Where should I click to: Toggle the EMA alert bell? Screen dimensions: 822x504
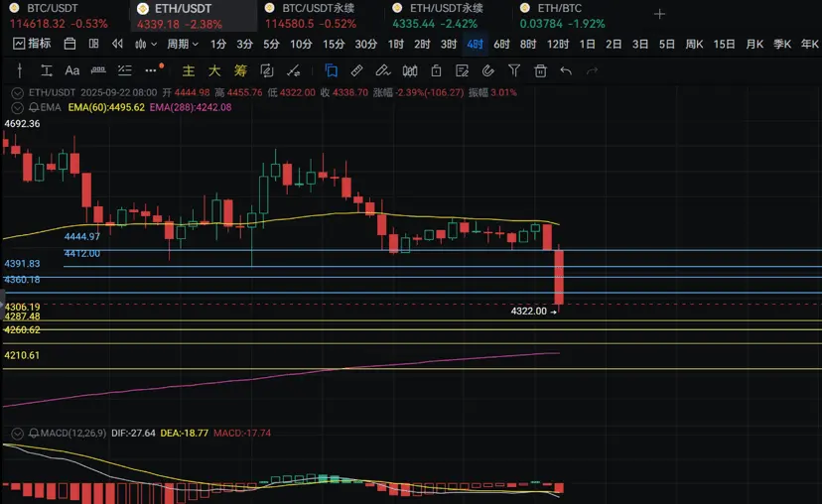(34, 107)
